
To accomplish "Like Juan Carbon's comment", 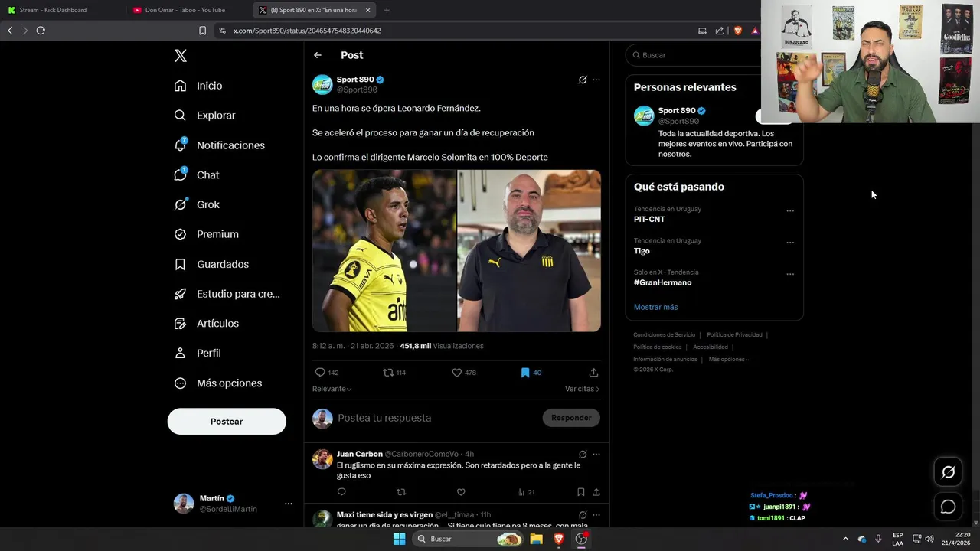I will [x=461, y=492].
